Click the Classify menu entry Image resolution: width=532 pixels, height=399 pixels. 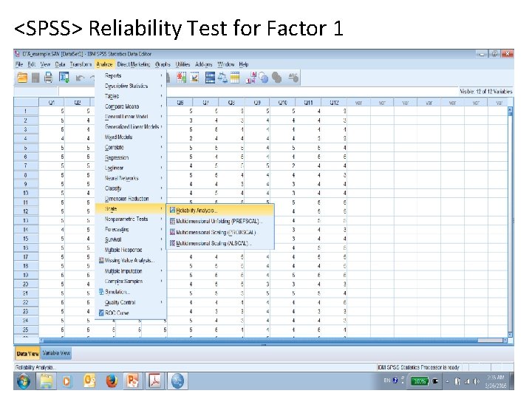tap(131, 188)
